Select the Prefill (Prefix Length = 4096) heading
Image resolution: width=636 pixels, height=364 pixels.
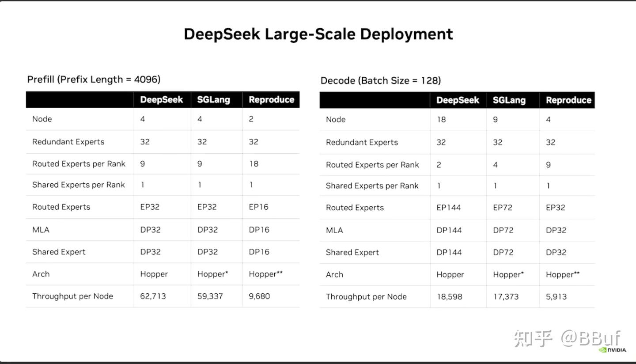point(94,80)
